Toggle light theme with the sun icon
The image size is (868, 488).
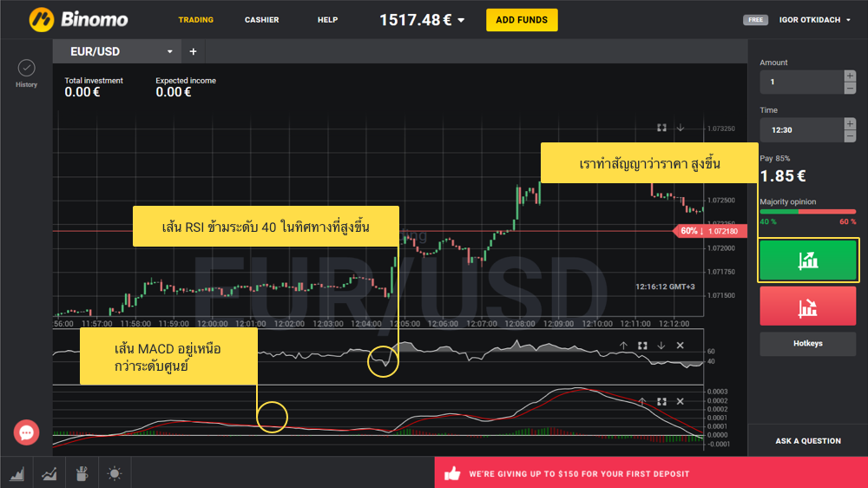(x=115, y=473)
